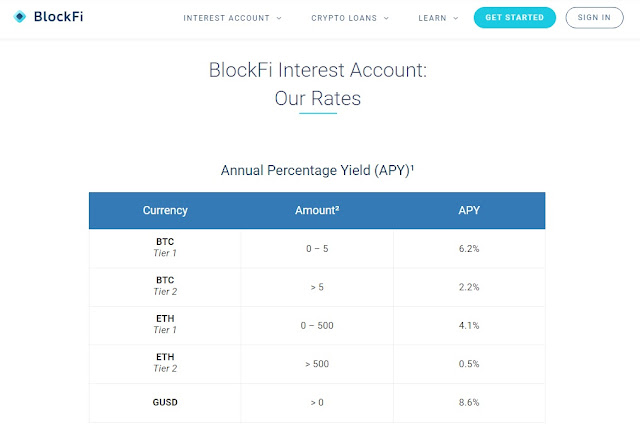Screen dimensions: 640x434
Task: Select the GUSD currency cell
Action: click(165, 401)
